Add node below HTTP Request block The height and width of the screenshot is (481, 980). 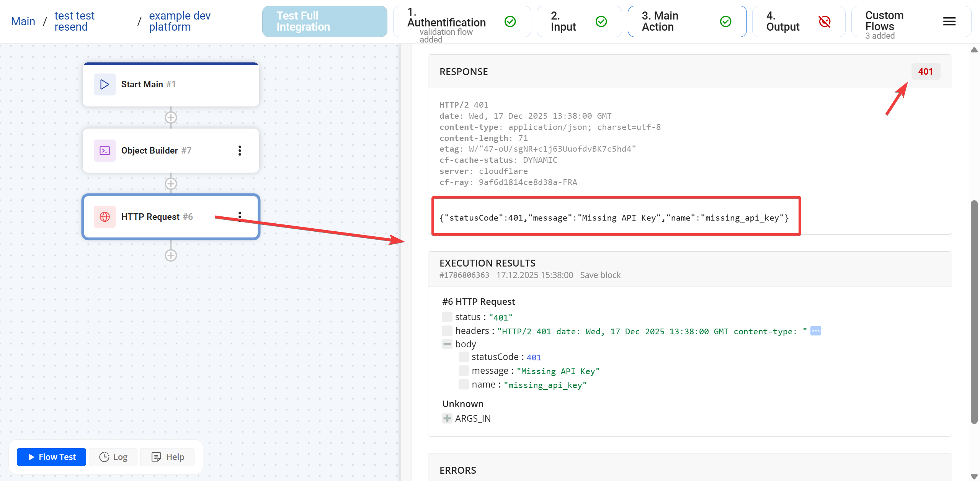(x=171, y=255)
